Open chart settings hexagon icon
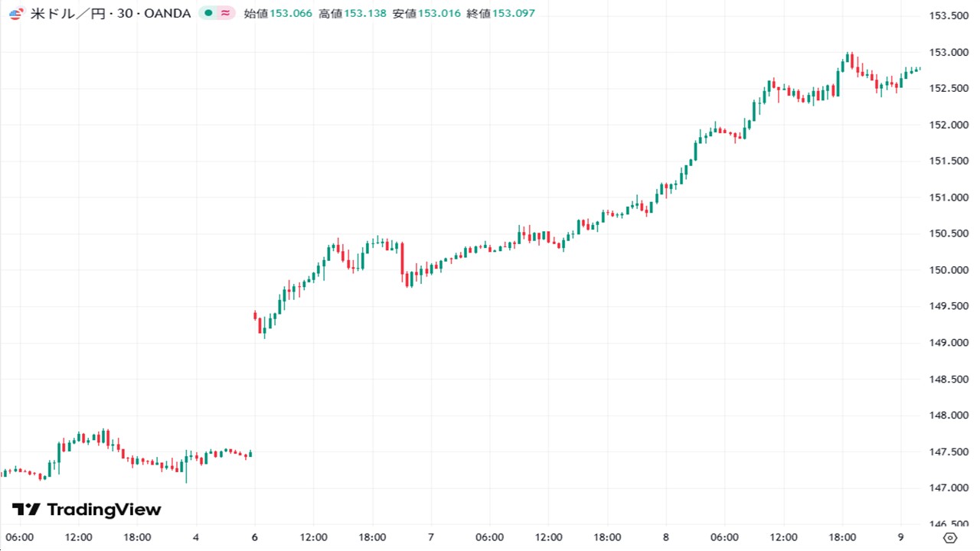Viewport: 980px width, 551px height. tap(950, 537)
